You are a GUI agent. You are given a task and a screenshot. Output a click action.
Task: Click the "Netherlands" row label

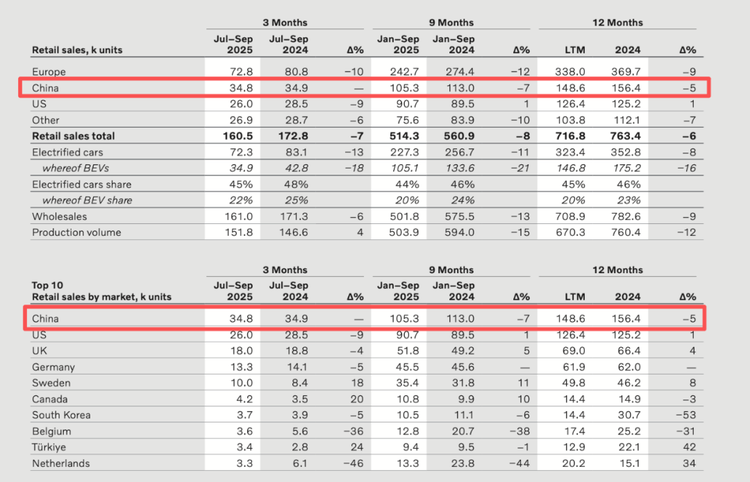pos(62,463)
